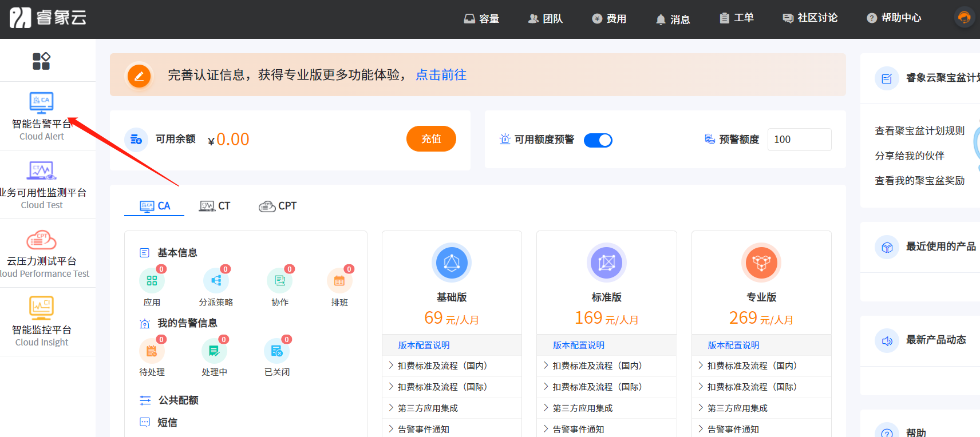Viewport: 980px width, 437px height.
Task: Open 查看聚宝盆计划规则 link
Action: click(x=920, y=131)
